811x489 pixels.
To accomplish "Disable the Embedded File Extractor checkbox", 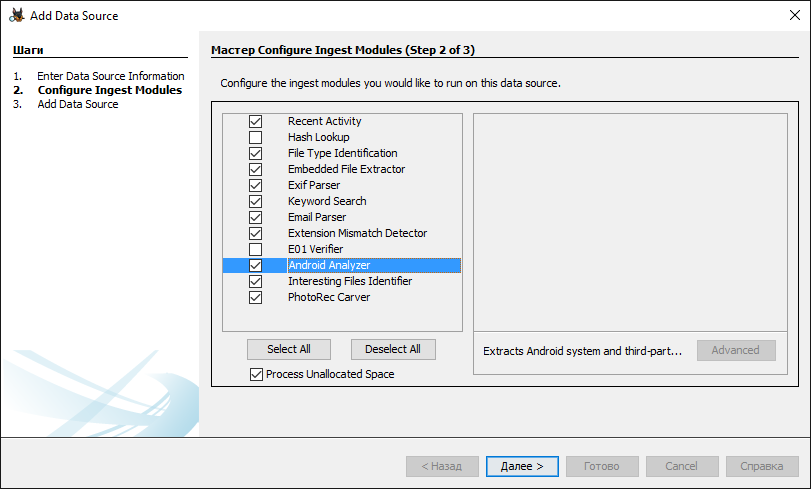I will pos(256,170).
